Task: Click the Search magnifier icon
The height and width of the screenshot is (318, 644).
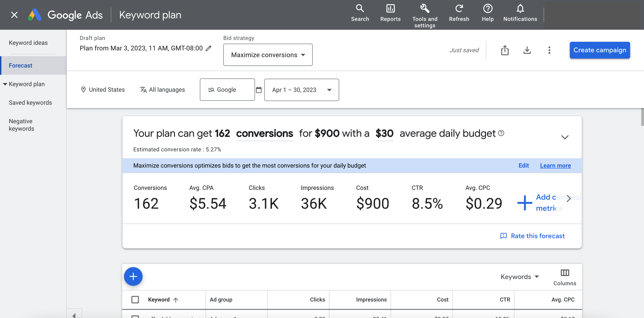Action: tap(360, 9)
